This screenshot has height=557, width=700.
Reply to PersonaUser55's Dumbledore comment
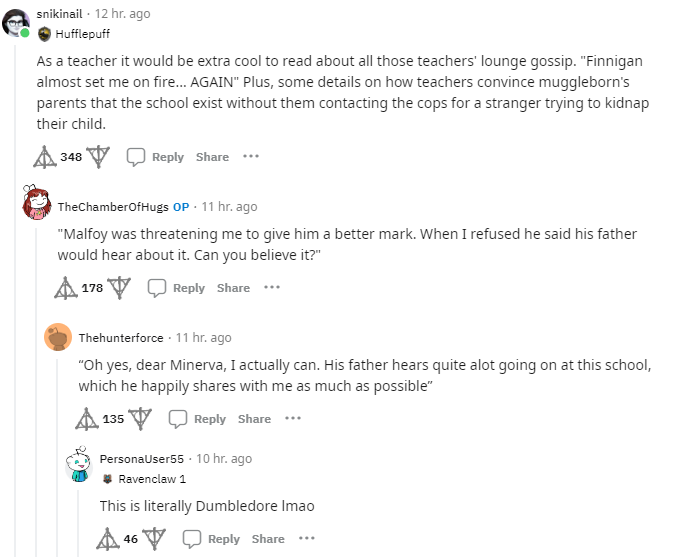(212, 539)
